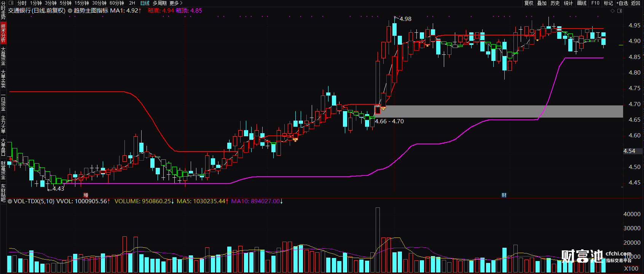Screen dimensions: 644x274
Task: Open the 历史 history button
Action: click(555, 3)
